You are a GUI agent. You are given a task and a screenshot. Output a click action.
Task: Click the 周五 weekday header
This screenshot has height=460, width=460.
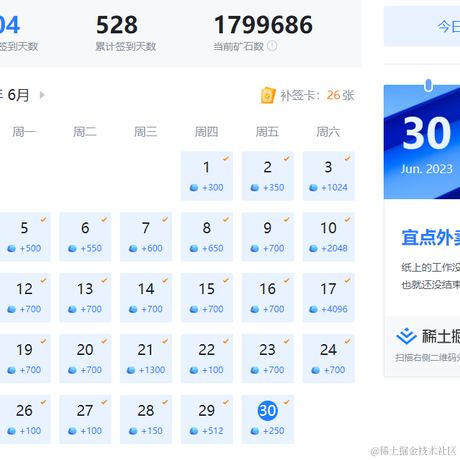[x=267, y=132]
